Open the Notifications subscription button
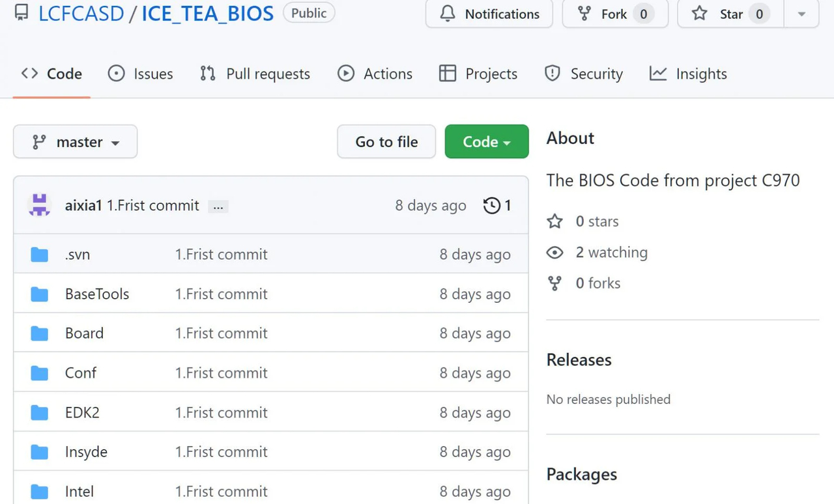 [489, 14]
